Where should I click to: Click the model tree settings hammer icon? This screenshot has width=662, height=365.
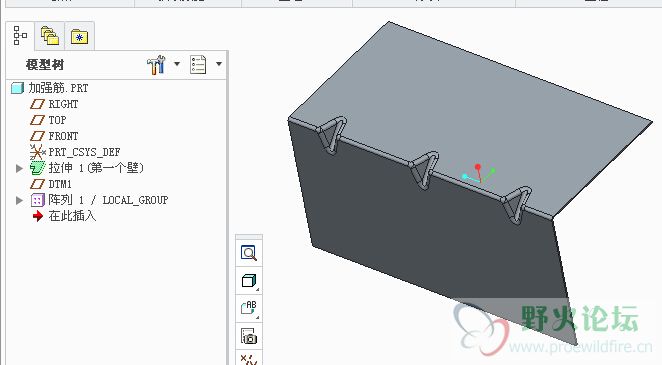coord(156,65)
